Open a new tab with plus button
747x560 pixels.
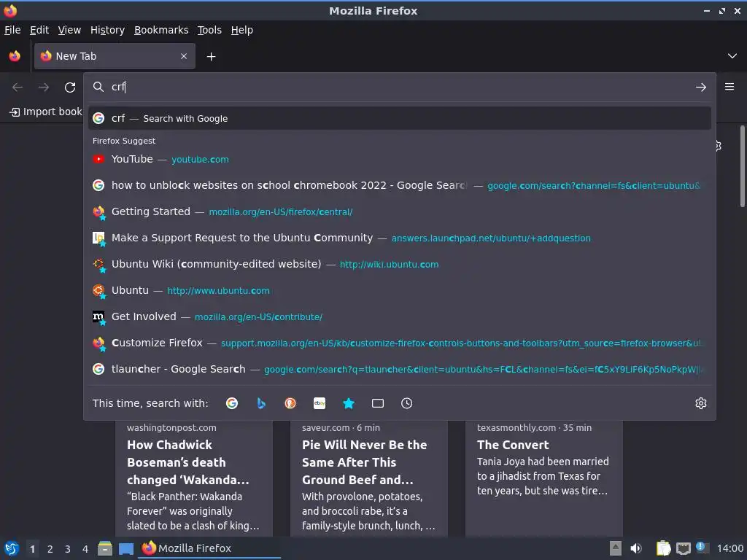point(211,57)
